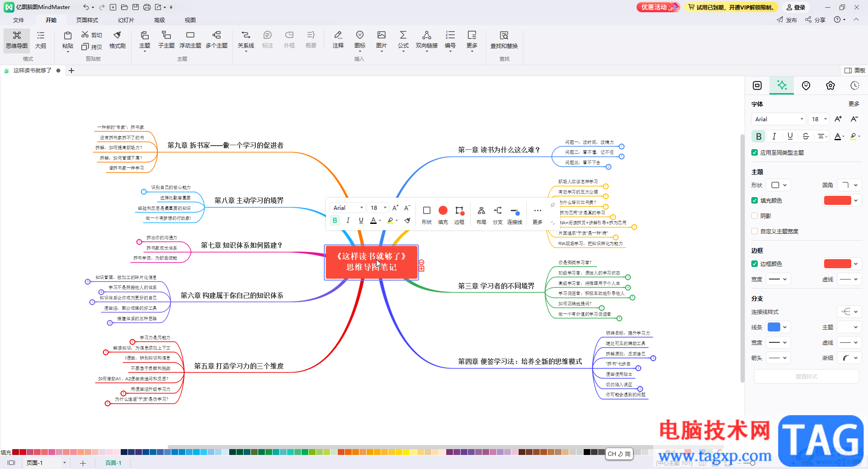The height and width of the screenshot is (469, 868).
Task: Click the 分享 share button
Action: click(x=816, y=20)
